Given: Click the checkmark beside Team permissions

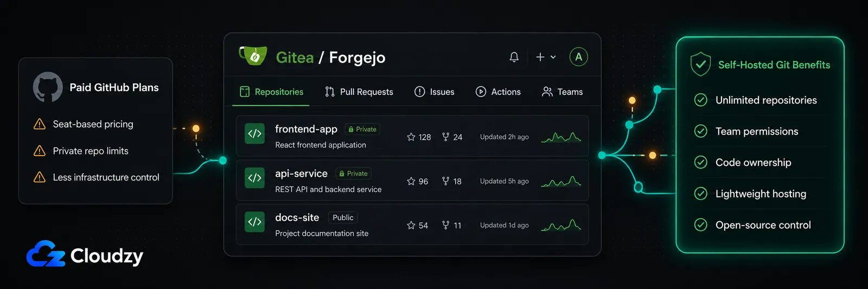Looking at the screenshot, I should click(x=701, y=131).
